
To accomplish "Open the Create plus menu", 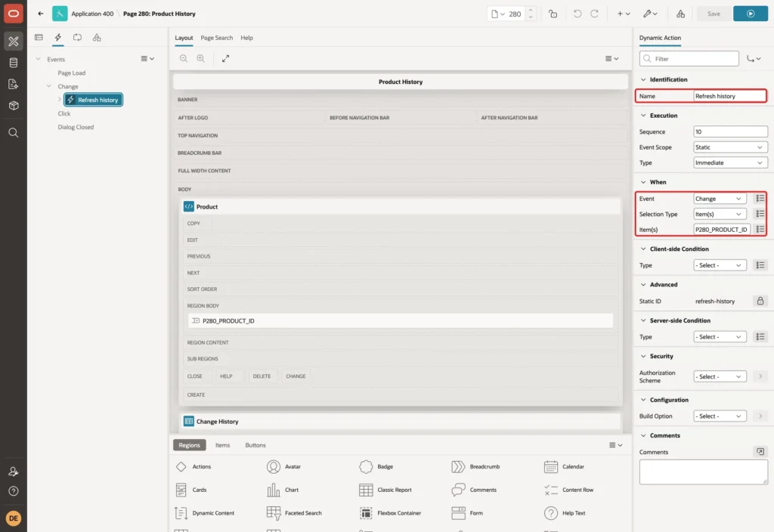I will click(x=623, y=14).
